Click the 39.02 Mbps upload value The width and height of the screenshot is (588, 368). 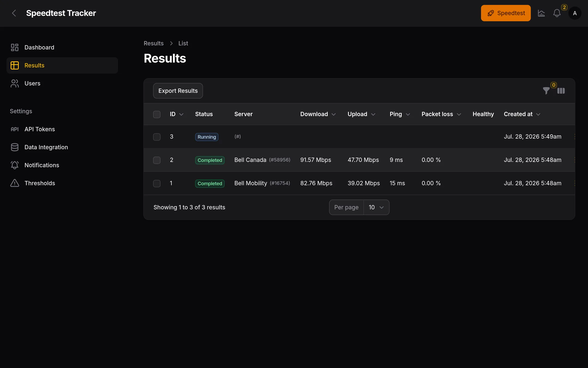tap(363, 183)
